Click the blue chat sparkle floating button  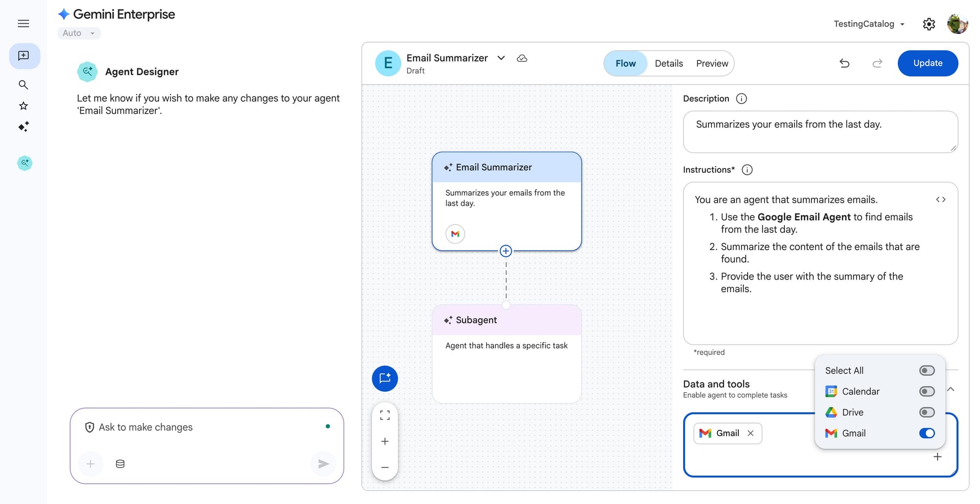pos(385,378)
